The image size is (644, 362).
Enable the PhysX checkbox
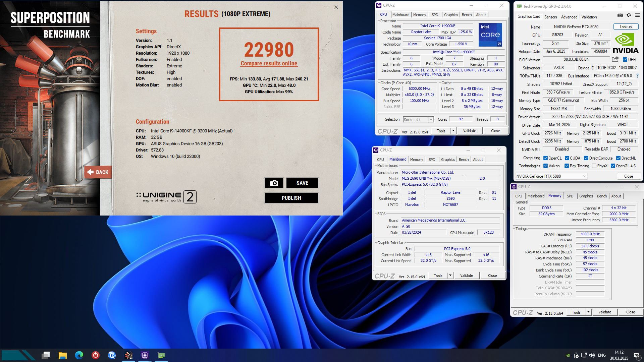point(594,166)
